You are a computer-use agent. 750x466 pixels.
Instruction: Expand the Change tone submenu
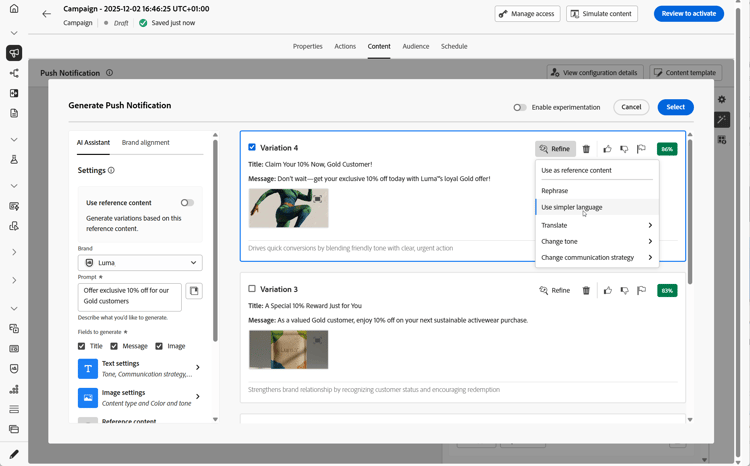tap(597, 242)
